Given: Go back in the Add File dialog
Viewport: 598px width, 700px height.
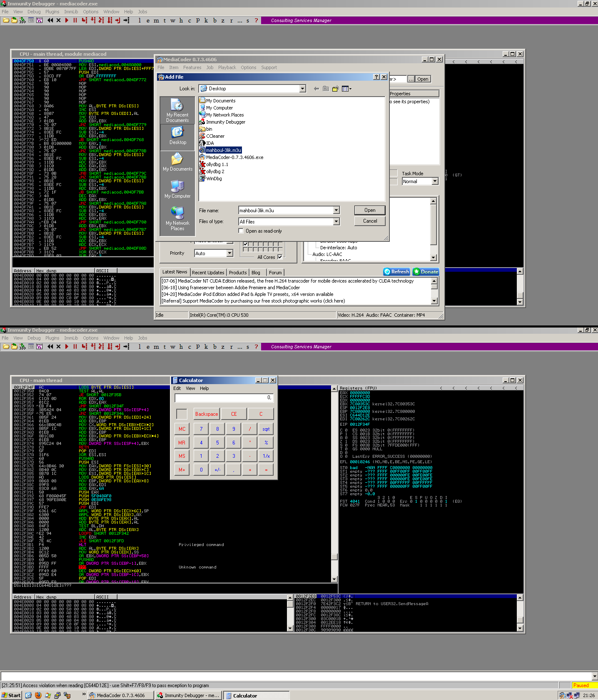Looking at the screenshot, I should (316, 89).
